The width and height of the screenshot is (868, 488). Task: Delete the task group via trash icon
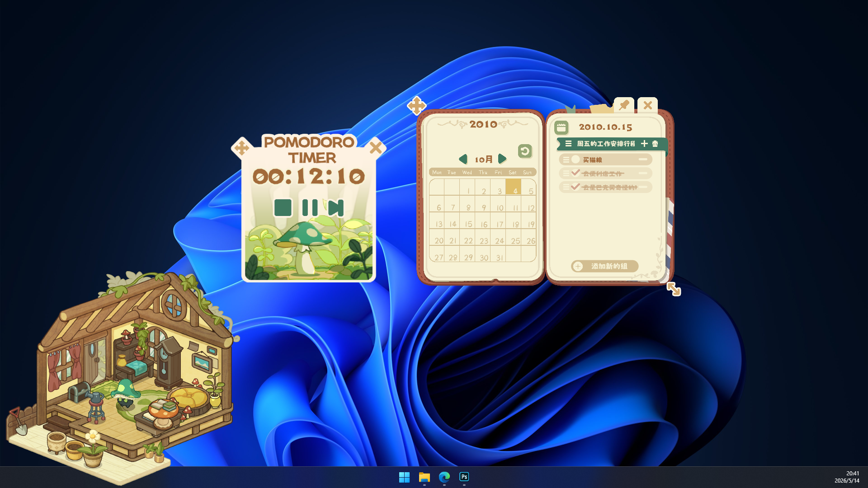click(x=655, y=144)
